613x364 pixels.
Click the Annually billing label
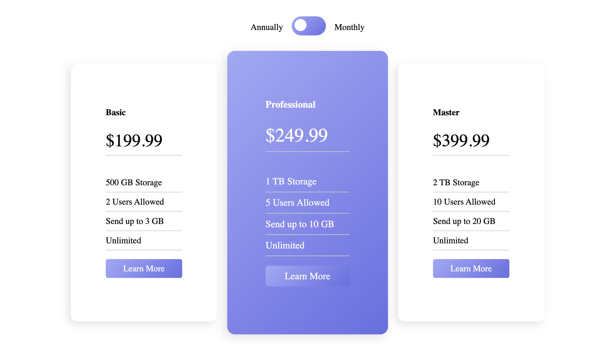266,27
